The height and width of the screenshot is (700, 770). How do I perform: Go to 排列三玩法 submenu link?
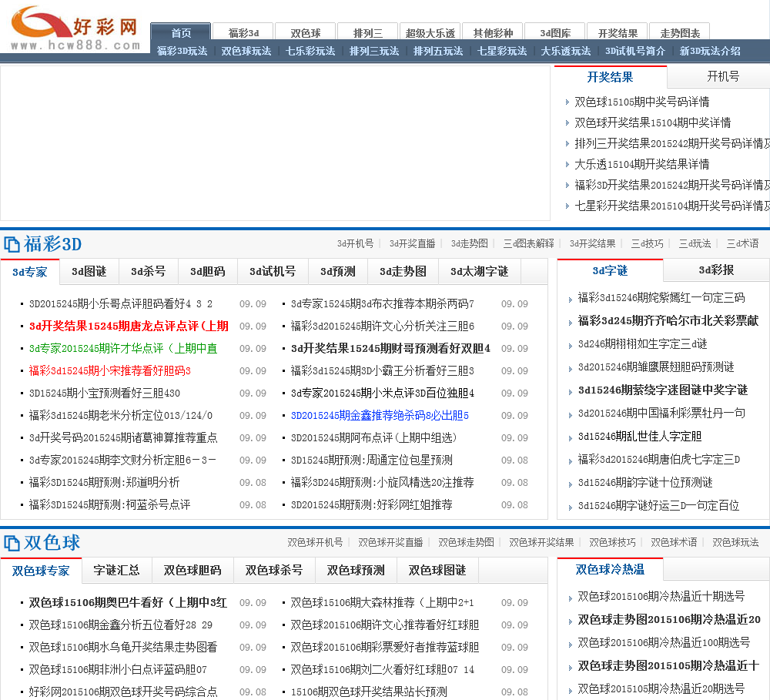373,51
